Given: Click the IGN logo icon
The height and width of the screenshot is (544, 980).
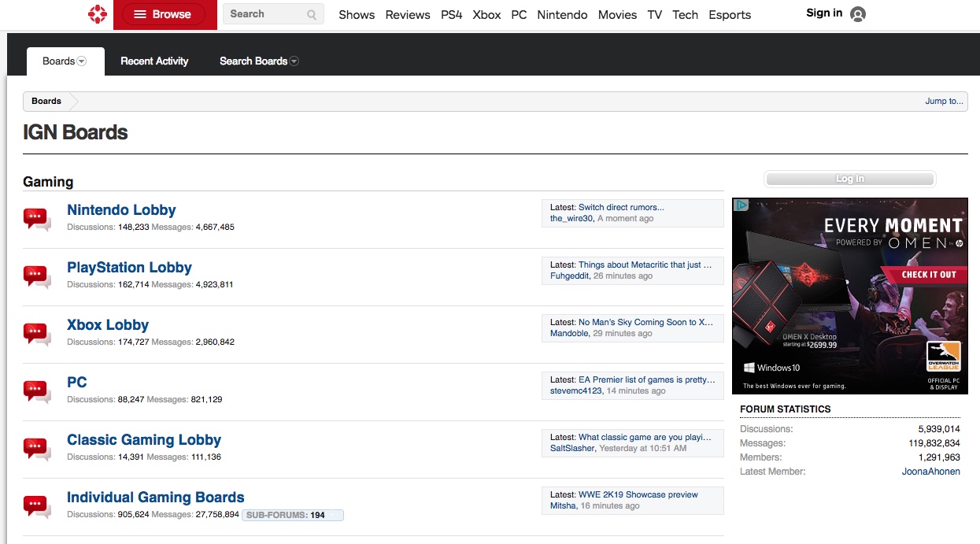Looking at the screenshot, I should 97,14.
